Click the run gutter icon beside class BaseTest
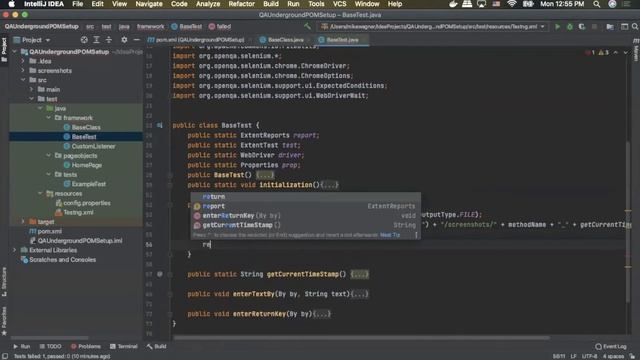Viewport: 640px width, 360px height. pyautogui.click(x=160, y=125)
